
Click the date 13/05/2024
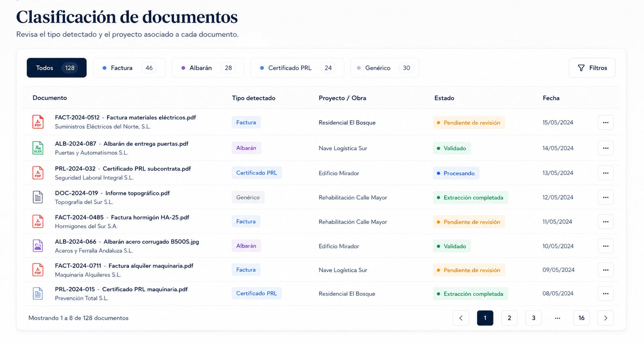coord(558,173)
